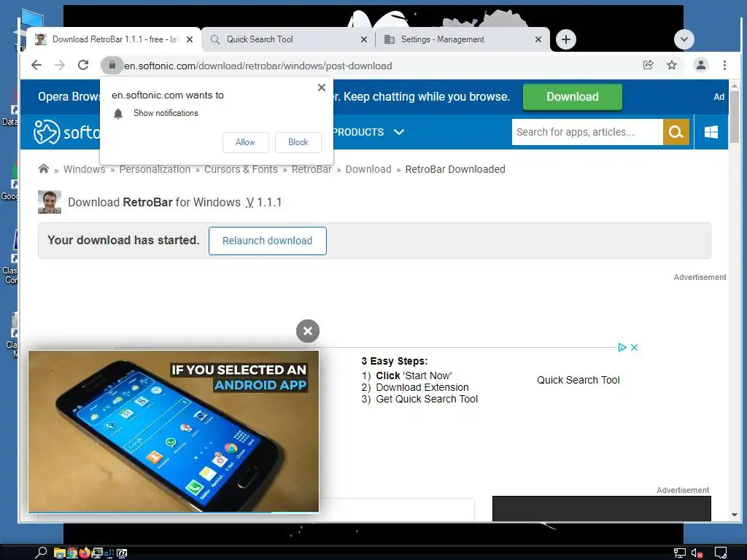
Task: Click the Android app video player
Action: (x=174, y=432)
